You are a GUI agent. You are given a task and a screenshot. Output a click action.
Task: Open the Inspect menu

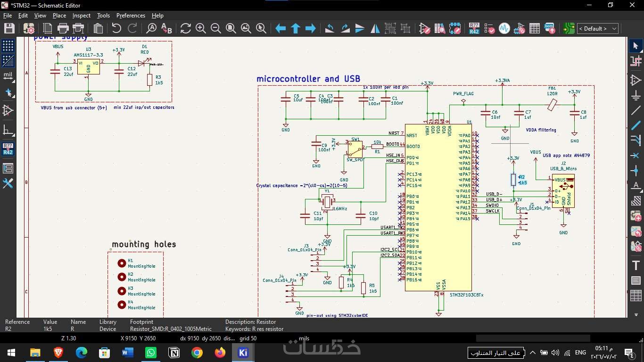tap(82, 16)
